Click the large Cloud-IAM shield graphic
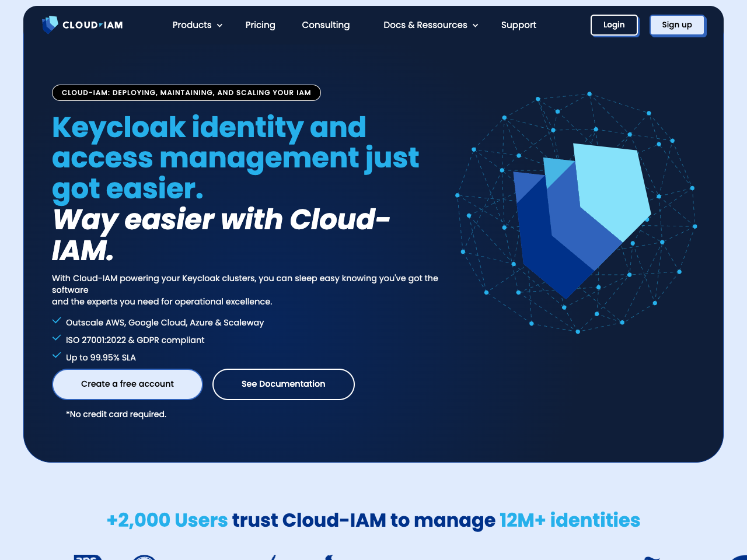747x560 pixels. point(582,220)
